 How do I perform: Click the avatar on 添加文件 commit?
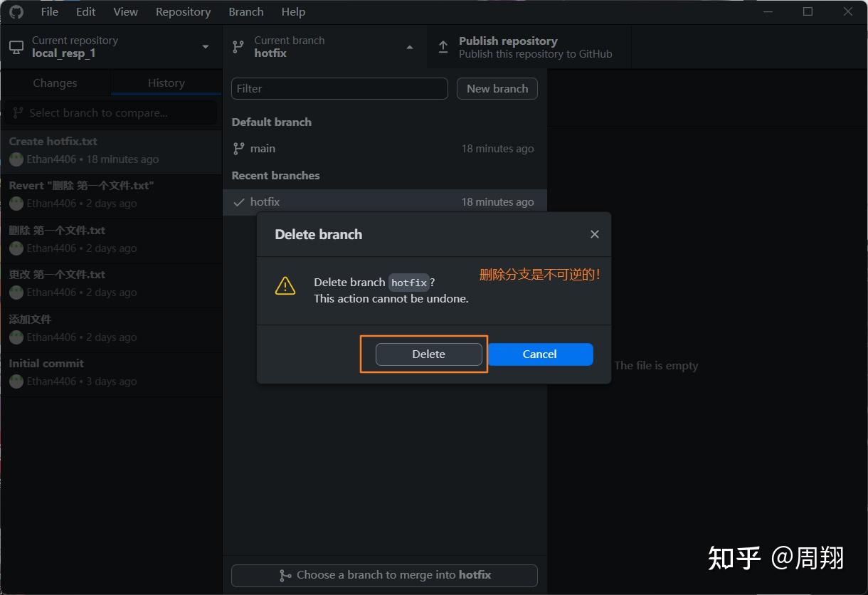click(x=16, y=337)
